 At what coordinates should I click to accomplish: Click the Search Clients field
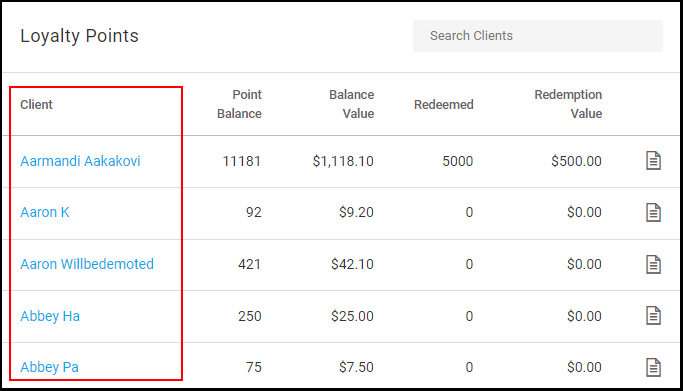(x=538, y=36)
